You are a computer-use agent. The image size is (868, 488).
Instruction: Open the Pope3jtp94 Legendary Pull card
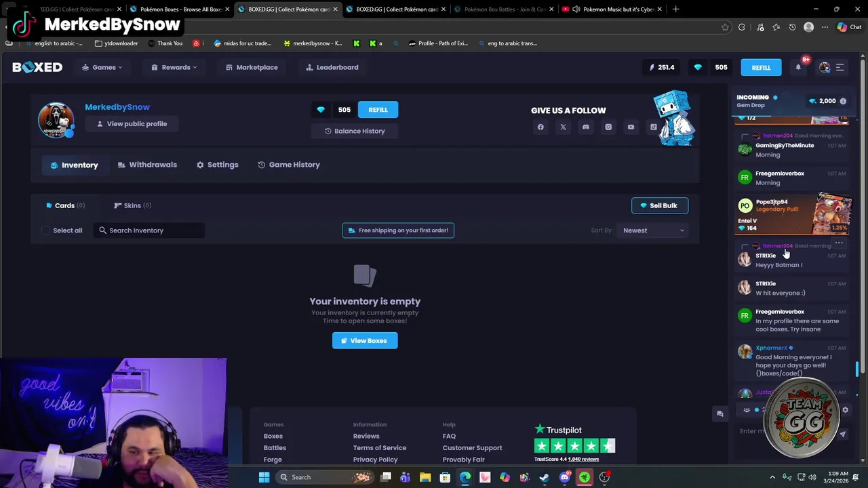point(793,214)
